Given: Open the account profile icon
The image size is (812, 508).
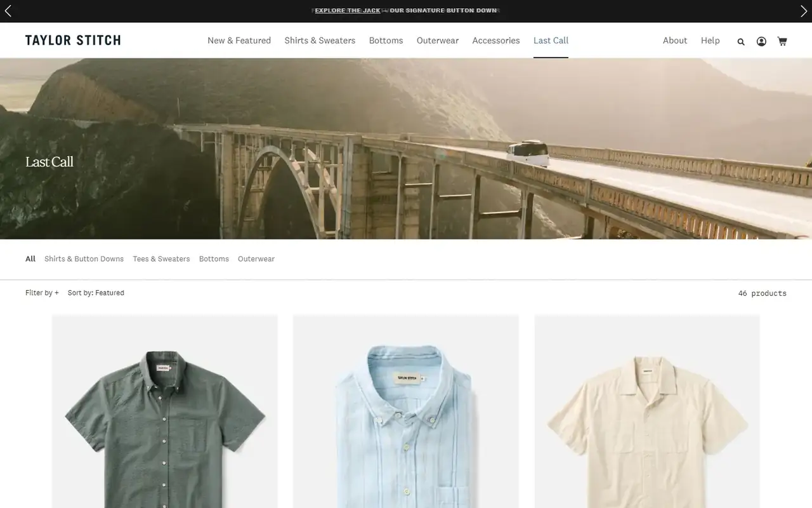Looking at the screenshot, I should pos(761,41).
